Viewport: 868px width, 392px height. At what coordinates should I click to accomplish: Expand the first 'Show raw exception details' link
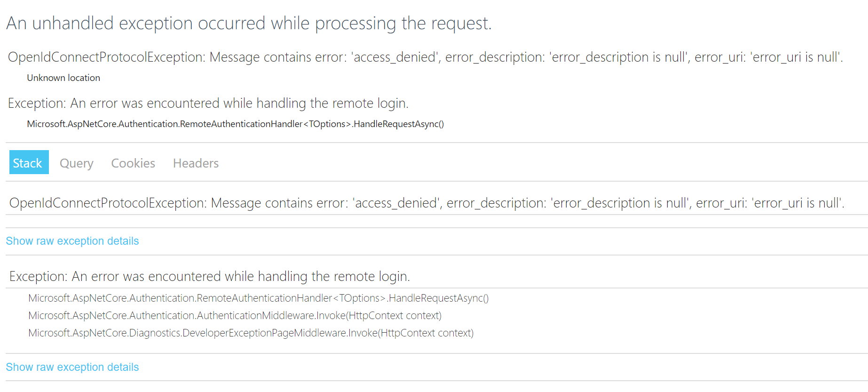72,240
